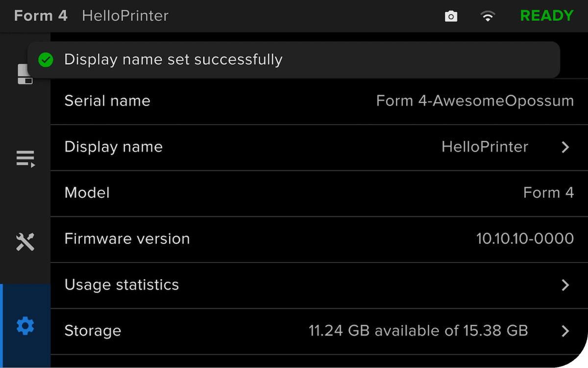Select the Firmware version row
The height and width of the screenshot is (368, 588).
[x=319, y=239]
